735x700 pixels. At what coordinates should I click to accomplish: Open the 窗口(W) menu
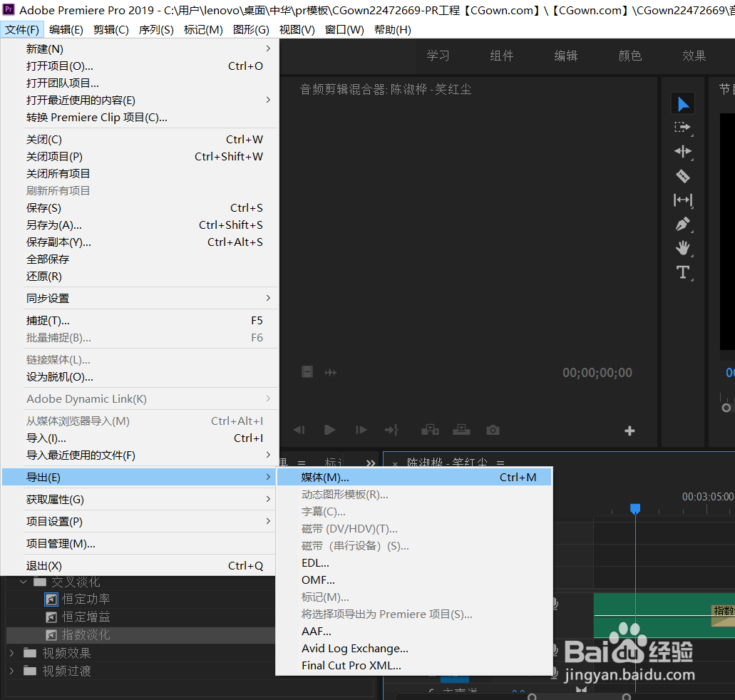344,29
